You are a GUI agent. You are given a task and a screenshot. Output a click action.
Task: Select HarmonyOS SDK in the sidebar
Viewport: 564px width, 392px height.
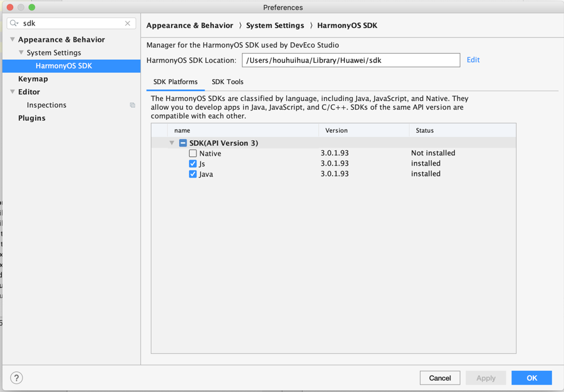71,66
